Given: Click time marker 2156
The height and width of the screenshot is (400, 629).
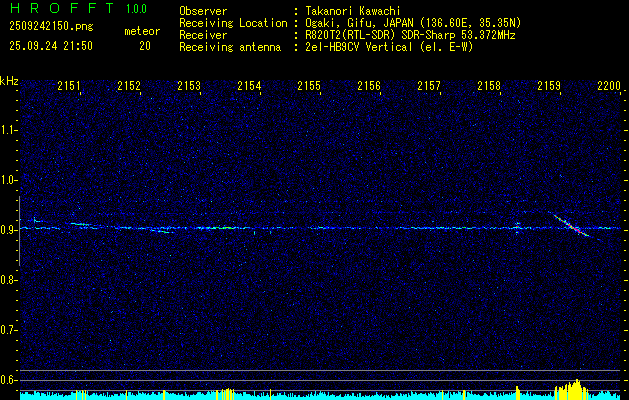Looking at the screenshot, I should click(x=369, y=85).
